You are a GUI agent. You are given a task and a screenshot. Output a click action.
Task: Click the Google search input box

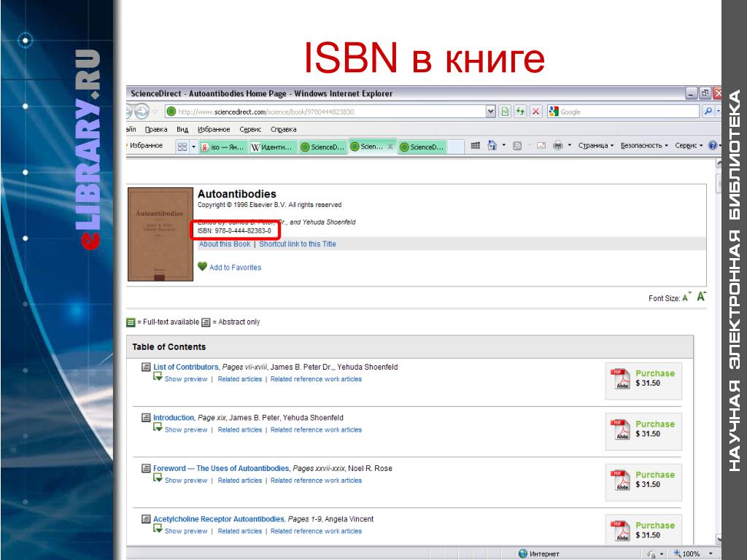(x=629, y=112)
